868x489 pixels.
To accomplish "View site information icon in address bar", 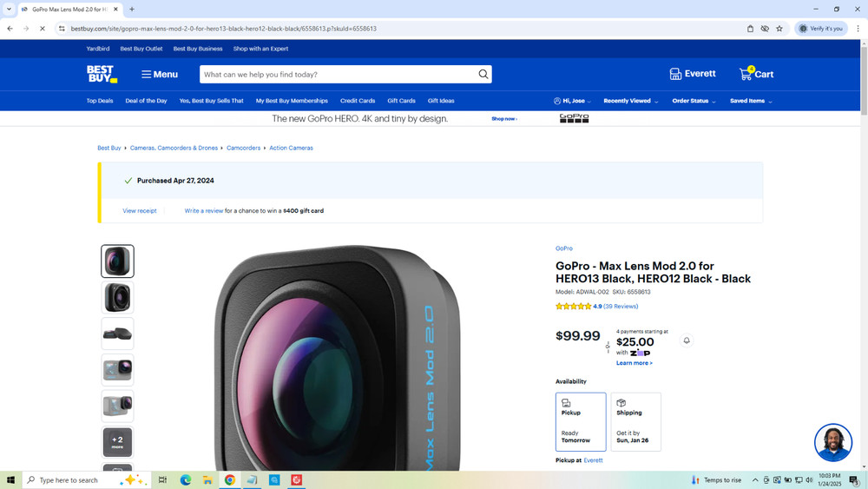I will pos(62,29).
